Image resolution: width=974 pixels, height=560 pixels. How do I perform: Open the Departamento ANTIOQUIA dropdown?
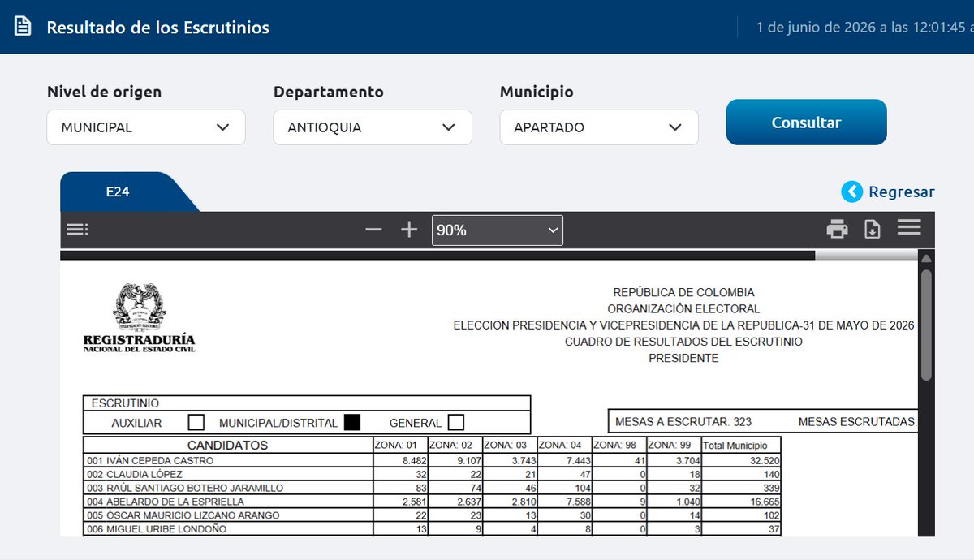tap(373, 127)
